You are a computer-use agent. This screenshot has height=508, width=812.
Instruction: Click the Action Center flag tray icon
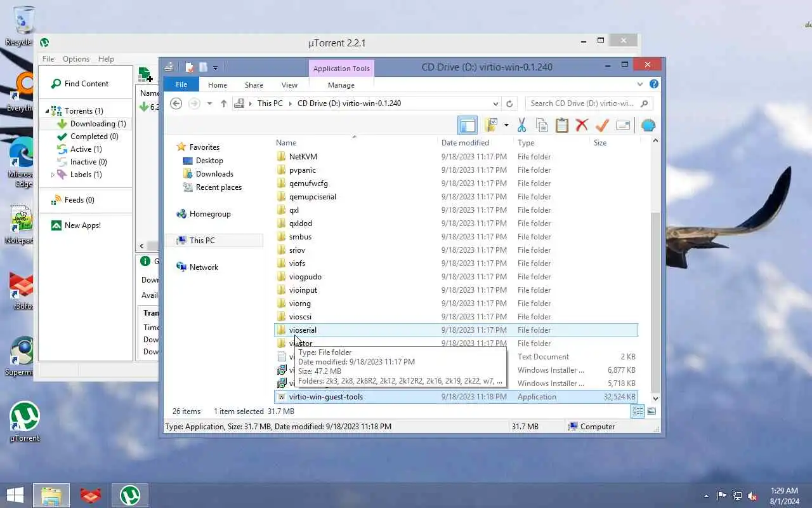point(722,496)
